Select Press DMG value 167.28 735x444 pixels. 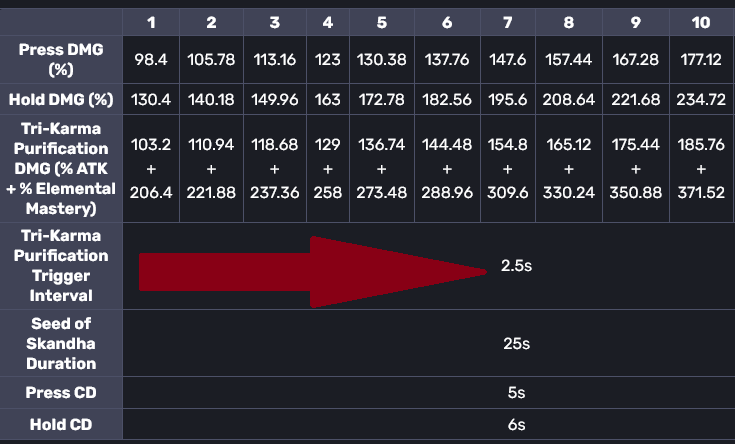pyautogui.click(x=636, y=60)
